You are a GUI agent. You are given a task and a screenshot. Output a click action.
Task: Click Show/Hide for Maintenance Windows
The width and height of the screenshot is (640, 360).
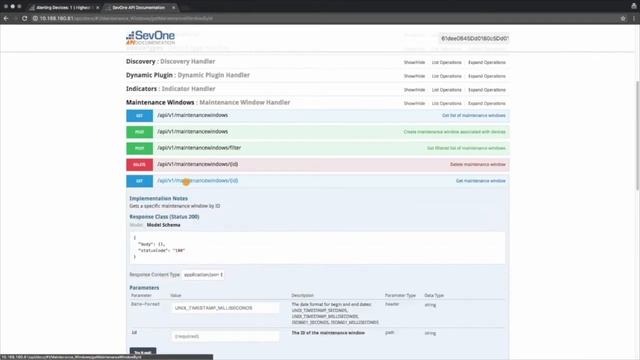[x=414, y=104]
